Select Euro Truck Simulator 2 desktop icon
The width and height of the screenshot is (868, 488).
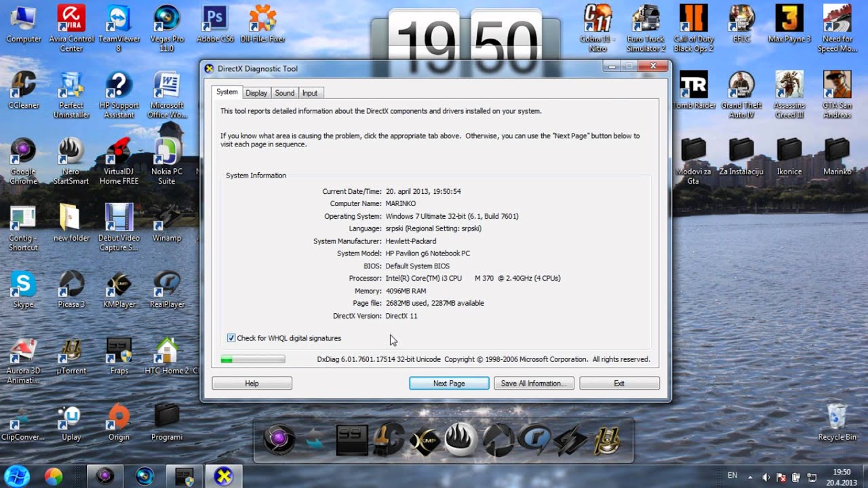click(x=646, y=27)
